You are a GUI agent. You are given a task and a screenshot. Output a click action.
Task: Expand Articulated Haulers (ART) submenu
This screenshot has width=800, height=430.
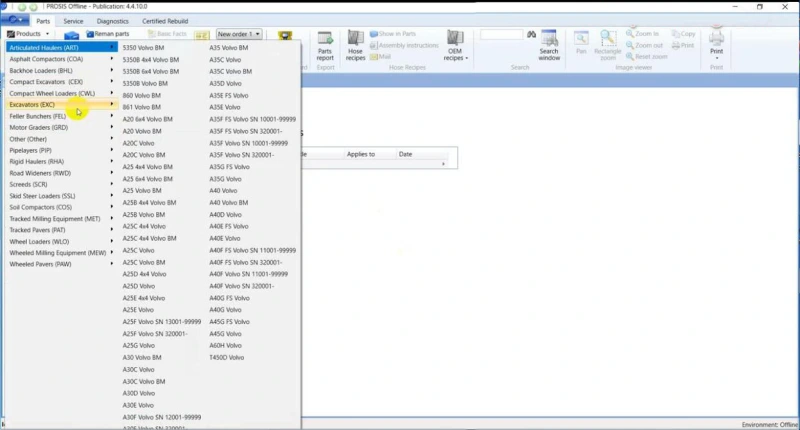point(62,47)
